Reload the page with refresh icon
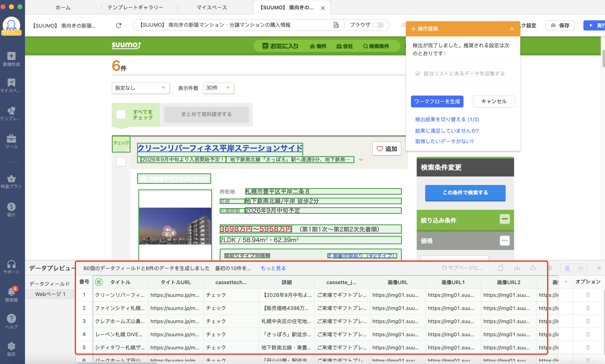This screenshot has height=364, width=605. (x=119, y=25)
